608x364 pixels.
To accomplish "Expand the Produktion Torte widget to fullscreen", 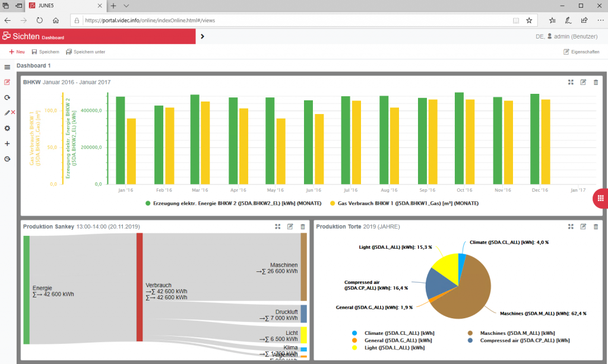I will click(571, 226).
